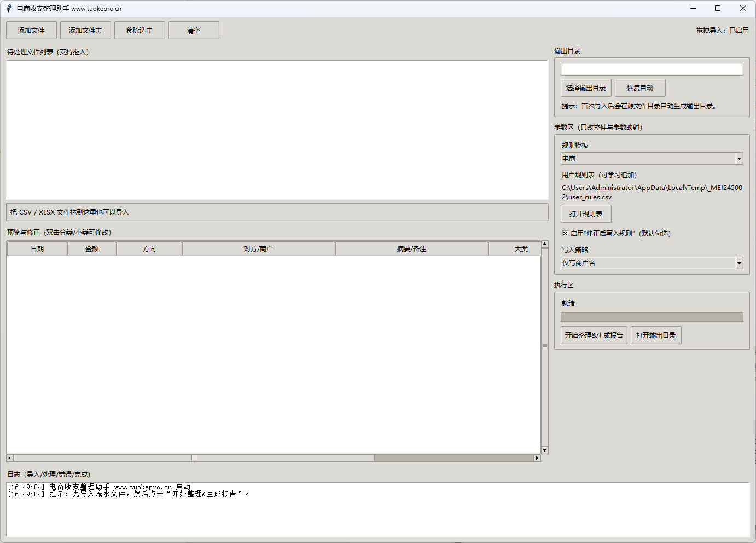Image resolution: width=756 pixels, height=543 pixels.
Task: Click 恢复自动 button
Action: [640, 88]
